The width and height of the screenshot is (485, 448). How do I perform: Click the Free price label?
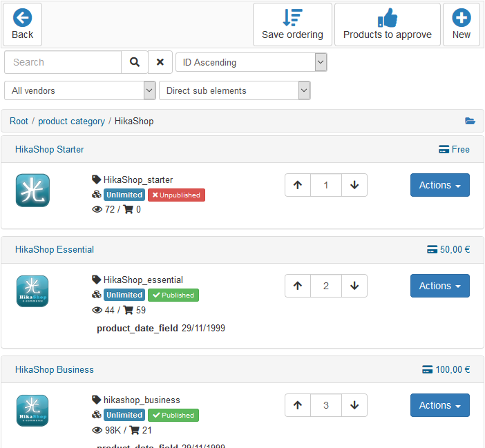pyautogui.click(x=454, y=149)
